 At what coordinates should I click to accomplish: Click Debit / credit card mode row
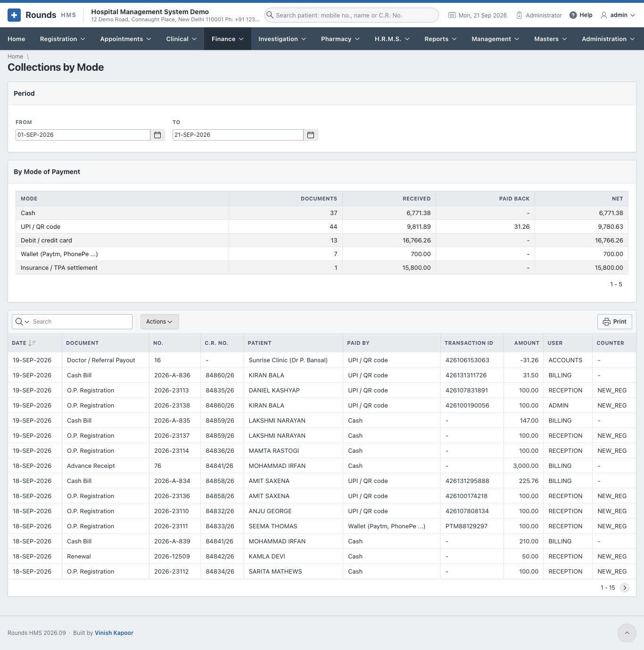pyautogui.click(x=322, y=241)
